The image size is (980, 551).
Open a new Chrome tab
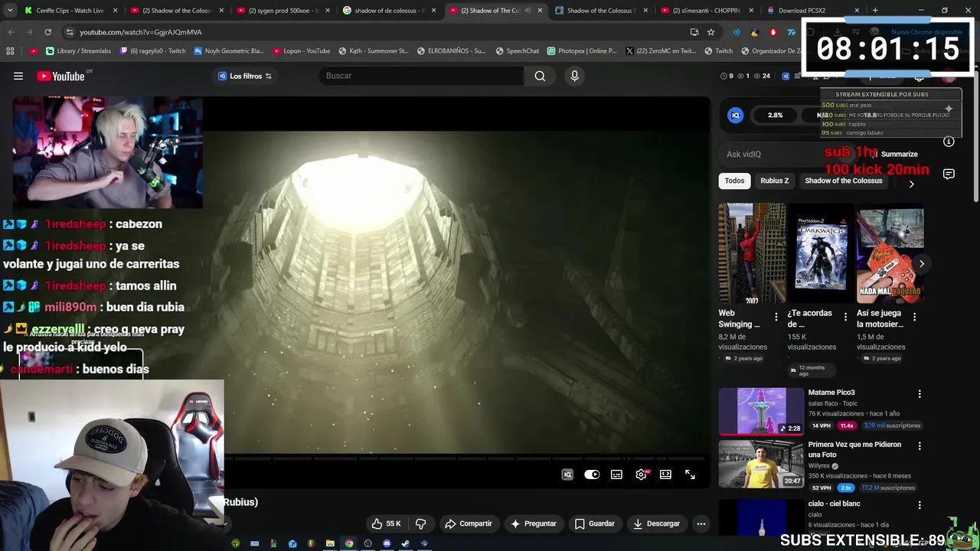click(x=875, y=11)
